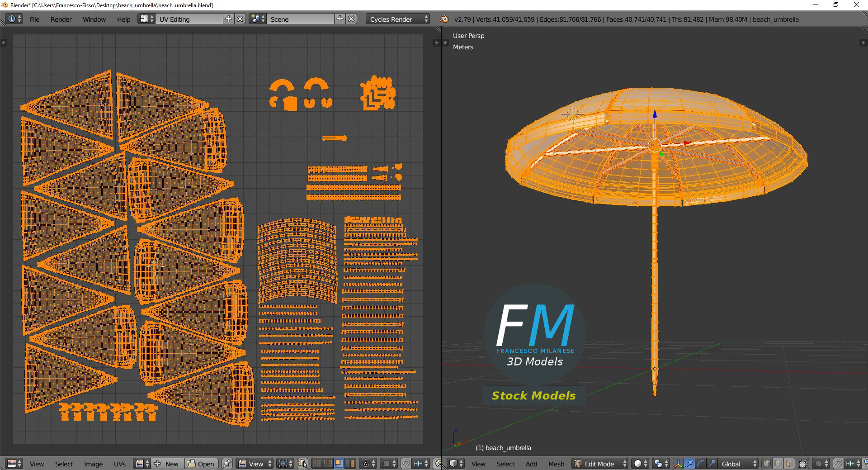Open the UV sticky selection mode dropdown
Image resolution: width=868 pixels, height=470 pixels.
pos(367,464)
